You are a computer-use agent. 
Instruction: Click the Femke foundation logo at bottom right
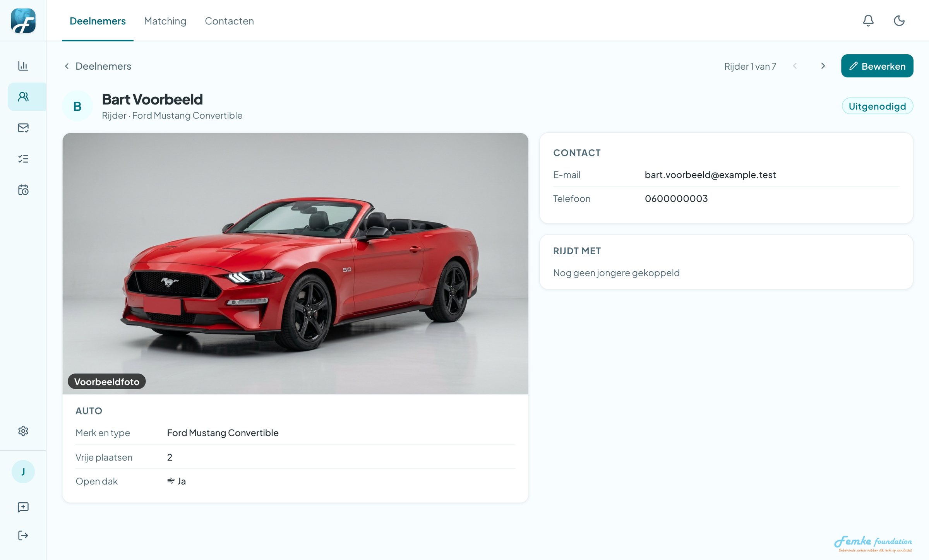pyautogui.click(x=873, y=543)
